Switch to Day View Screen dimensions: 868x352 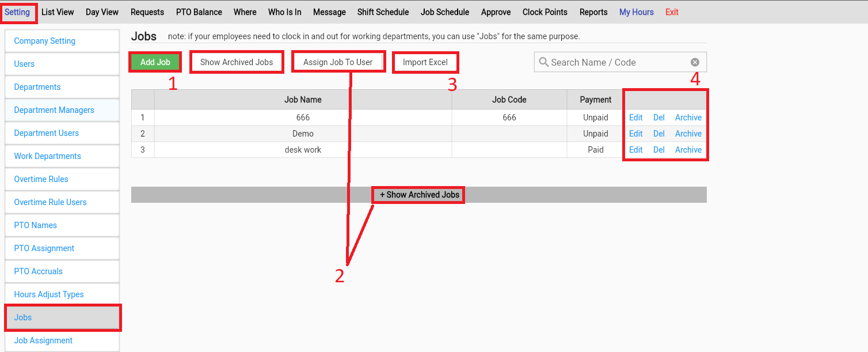[x=102, y=12]
